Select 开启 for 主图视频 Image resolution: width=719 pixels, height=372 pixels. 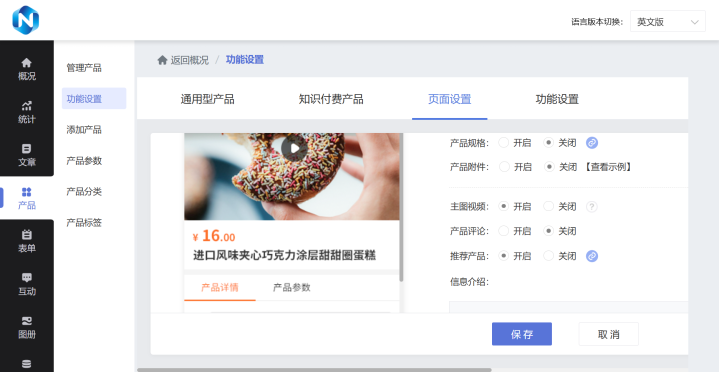coord(504,206)
